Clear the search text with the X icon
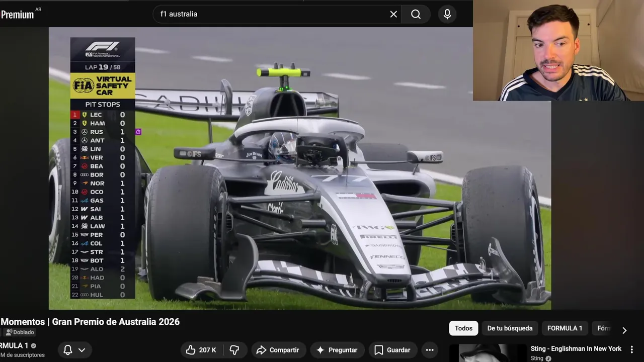The image size is (644, 362). click(393, 14)
